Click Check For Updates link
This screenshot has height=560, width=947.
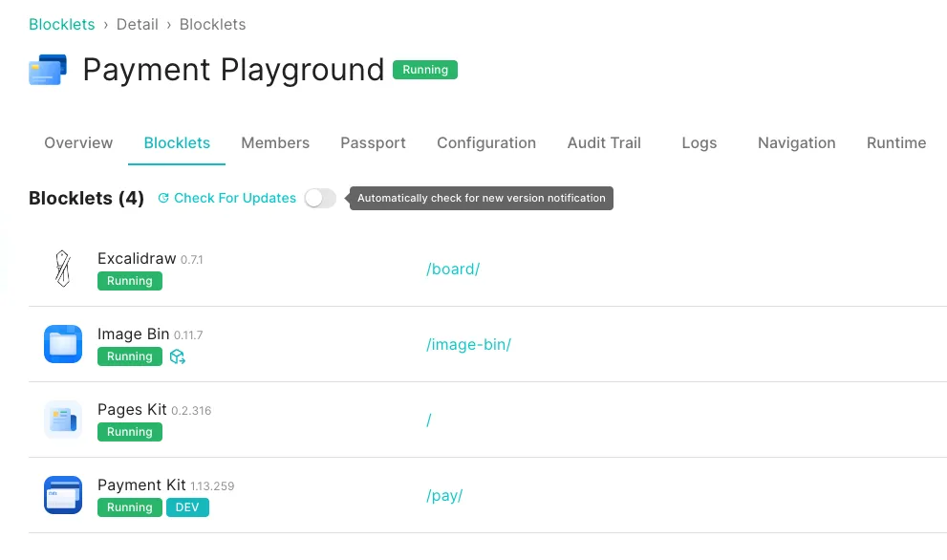pos(235,198)
